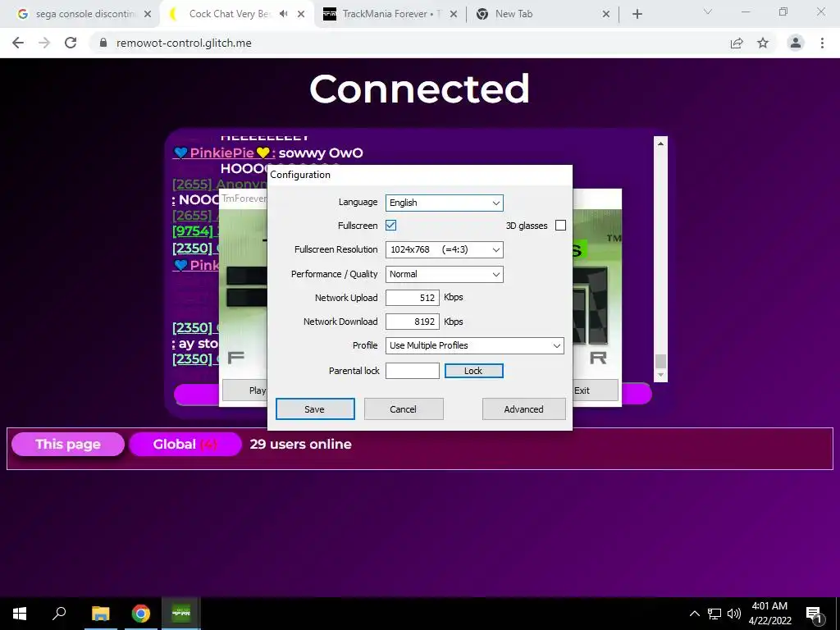Bookmark this page with the star icon
840x630 pixels.
(763, 43)
